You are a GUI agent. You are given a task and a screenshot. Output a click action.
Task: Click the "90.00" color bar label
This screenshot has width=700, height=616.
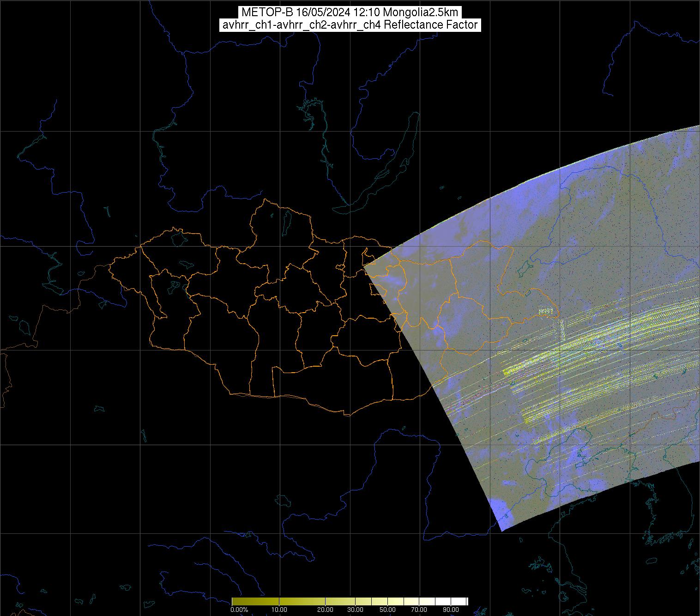pos(451,609)
